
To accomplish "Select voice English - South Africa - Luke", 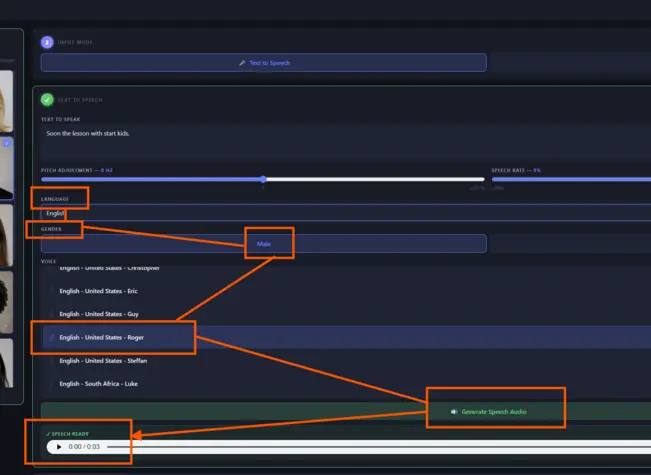I will pos(347,384).
